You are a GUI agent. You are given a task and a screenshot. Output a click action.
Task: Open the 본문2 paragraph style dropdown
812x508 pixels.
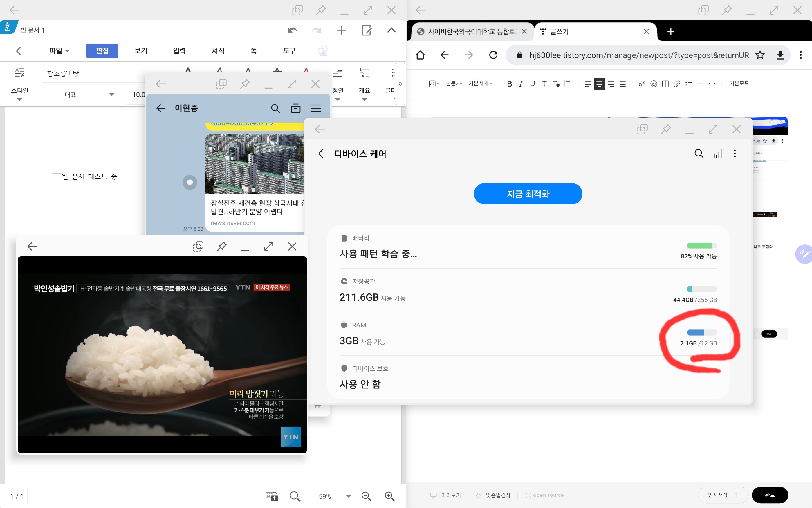click(x=454, y=84)
